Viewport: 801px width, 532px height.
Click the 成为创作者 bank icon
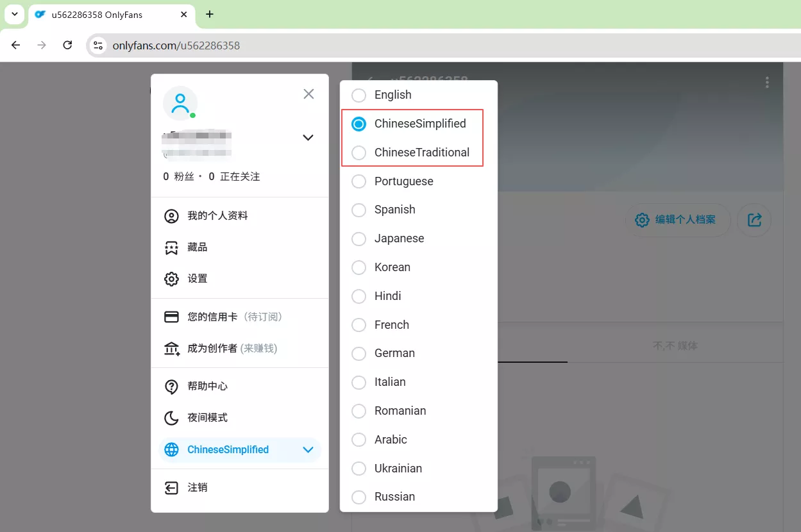pos(171,348)
